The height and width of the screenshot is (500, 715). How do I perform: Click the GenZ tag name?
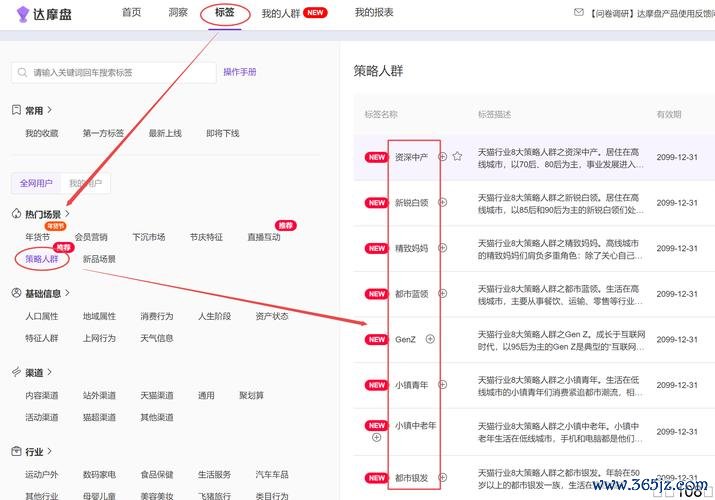click(x=405, y=340)
